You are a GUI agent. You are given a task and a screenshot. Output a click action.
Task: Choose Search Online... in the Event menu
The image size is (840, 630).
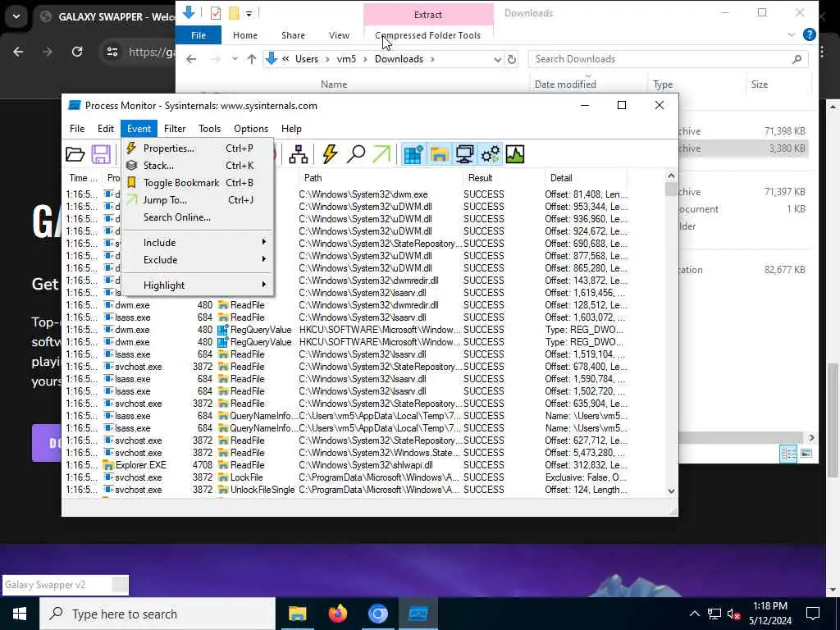click(197, 217)
